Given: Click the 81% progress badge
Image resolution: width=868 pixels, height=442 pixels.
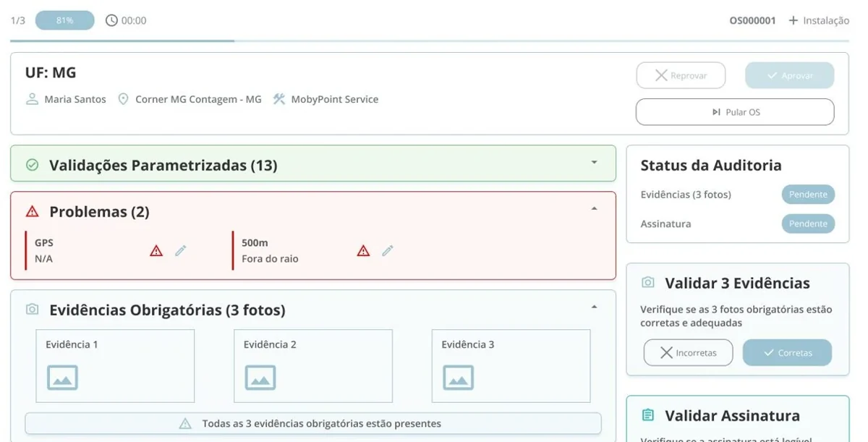Looking at the screenshot, I should (x=65, y=20).
